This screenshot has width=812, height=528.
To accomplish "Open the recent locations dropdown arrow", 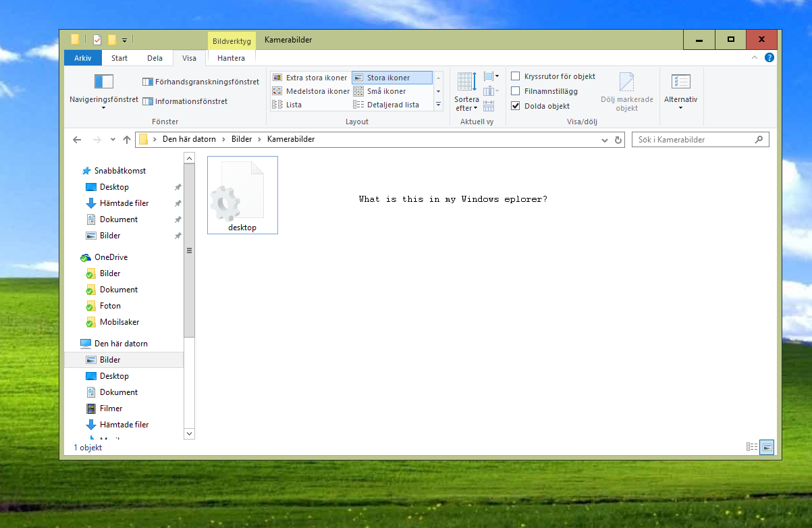I will point(113,140).
